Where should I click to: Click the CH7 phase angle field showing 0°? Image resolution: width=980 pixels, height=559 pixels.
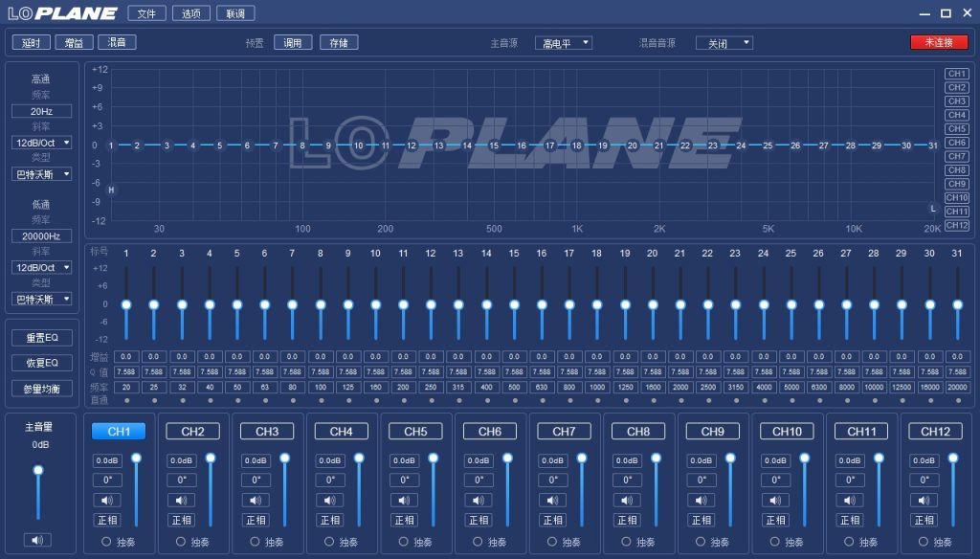coord(553,481)
